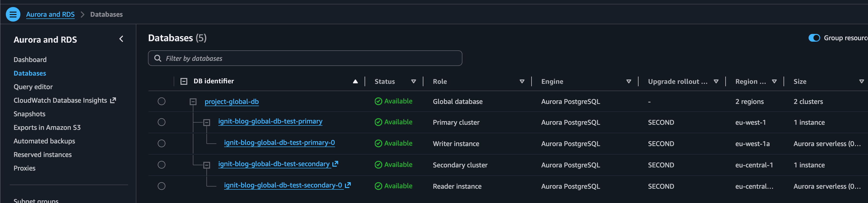The width and height of the screenshot is (868, 203).
Task: Open the Status column filter dropdown
Action: (x=413, y=81)
